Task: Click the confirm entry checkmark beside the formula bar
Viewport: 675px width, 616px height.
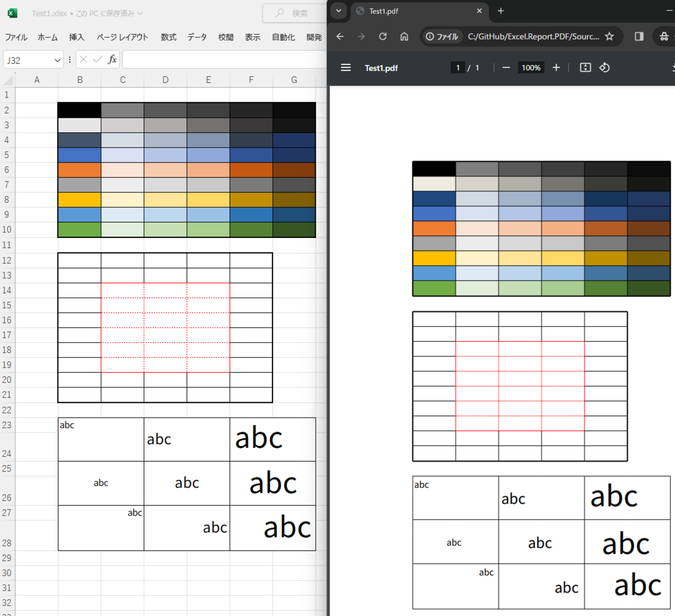Action: (x=97, y=60)
